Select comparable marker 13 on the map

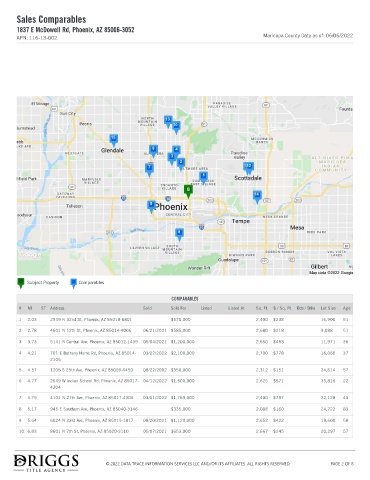(x=168, y=121)
